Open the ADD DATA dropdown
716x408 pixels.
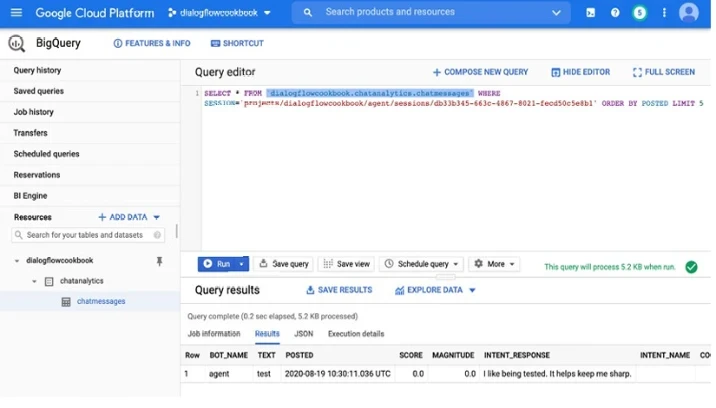click(129, 217)
